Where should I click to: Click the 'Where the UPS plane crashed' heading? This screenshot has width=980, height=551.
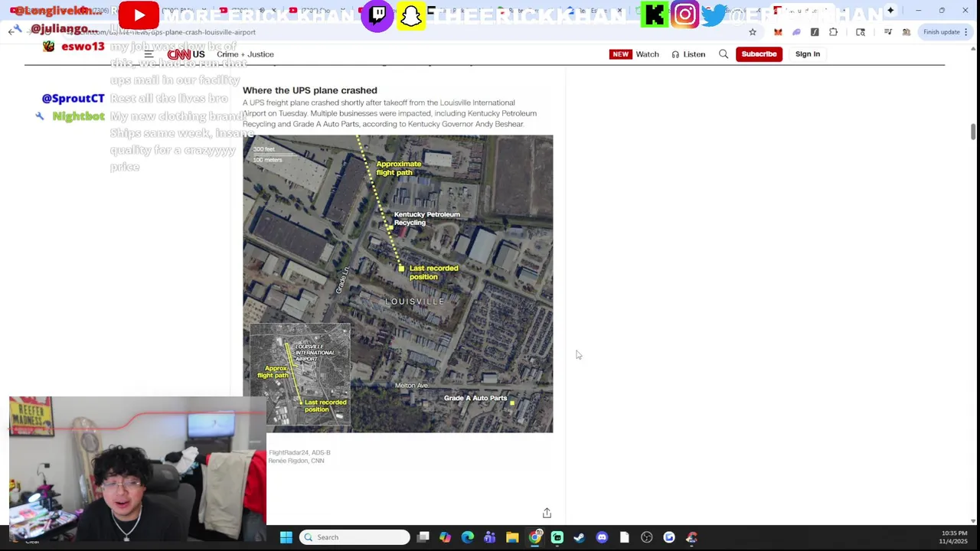[310, 90]
